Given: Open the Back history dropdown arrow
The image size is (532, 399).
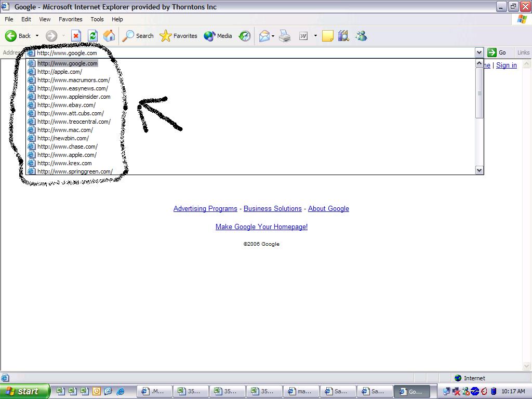Looking at the screenshot, I should click(37, 36).
